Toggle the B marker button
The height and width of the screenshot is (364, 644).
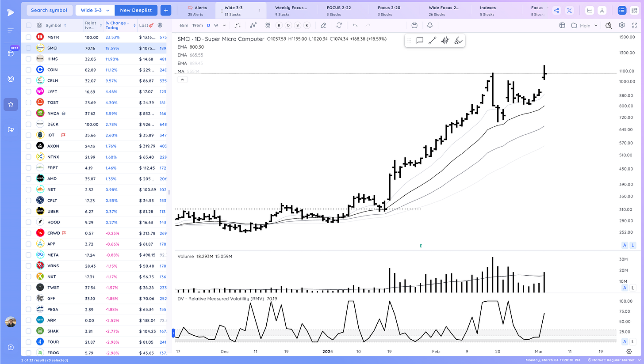(x=279, y=26)
